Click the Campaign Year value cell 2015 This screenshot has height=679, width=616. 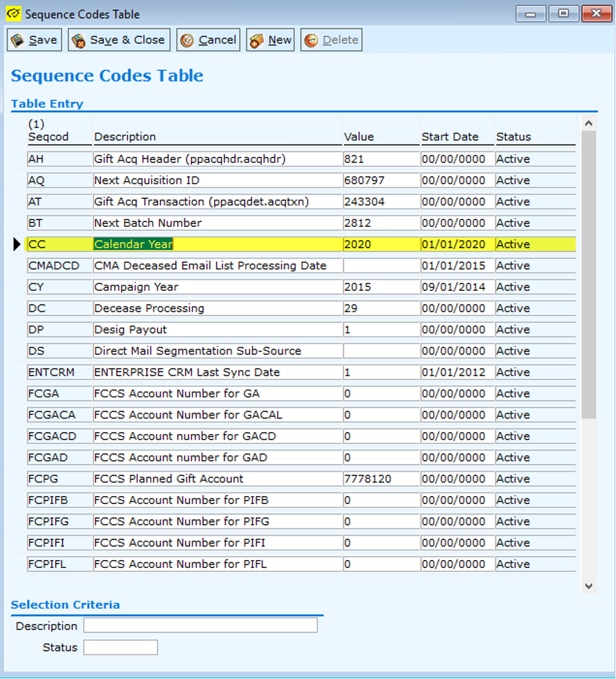pos(382,286)
